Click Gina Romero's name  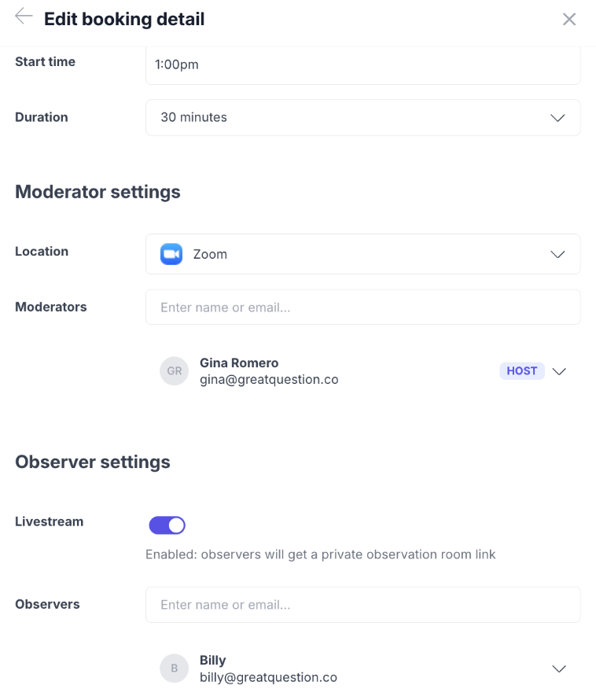tap(239, 363)
